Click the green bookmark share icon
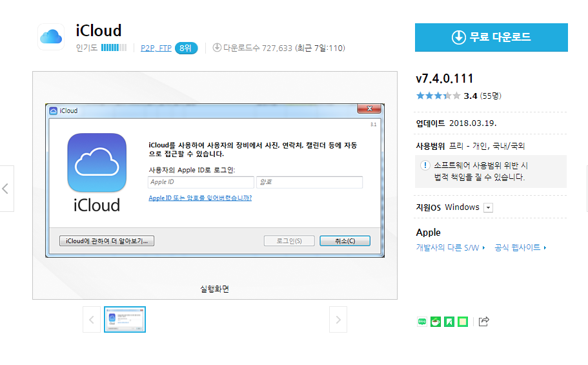588x365 pixels. (x=449, y=322)
